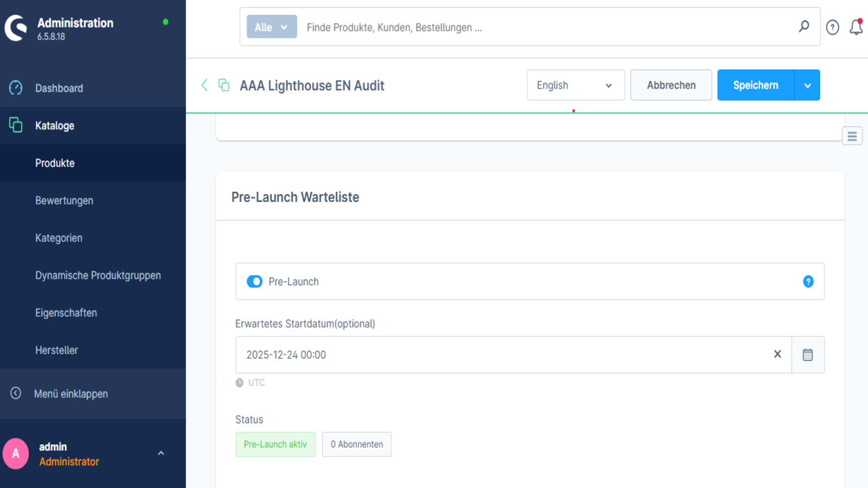The height and width of the screenshot is (488, 868).
Task: Disable the Pre-Launch toggle
Action: click(x=255, y=282)
